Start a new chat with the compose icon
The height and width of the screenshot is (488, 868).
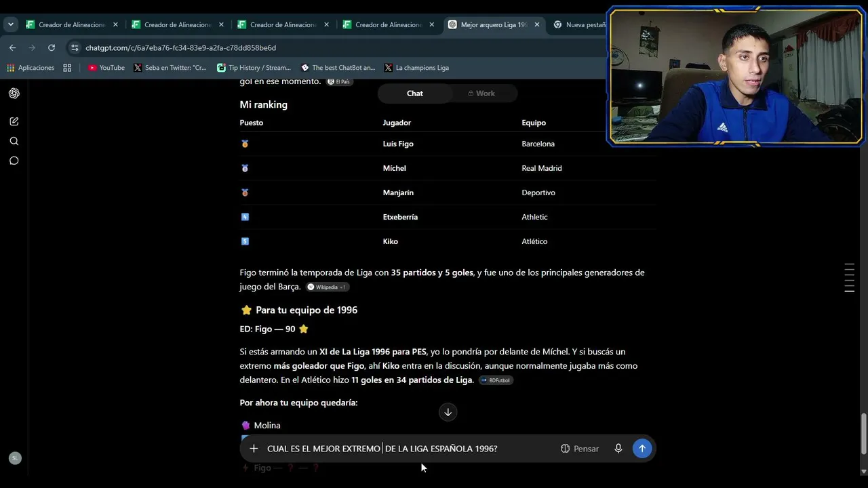click(14, 121)
